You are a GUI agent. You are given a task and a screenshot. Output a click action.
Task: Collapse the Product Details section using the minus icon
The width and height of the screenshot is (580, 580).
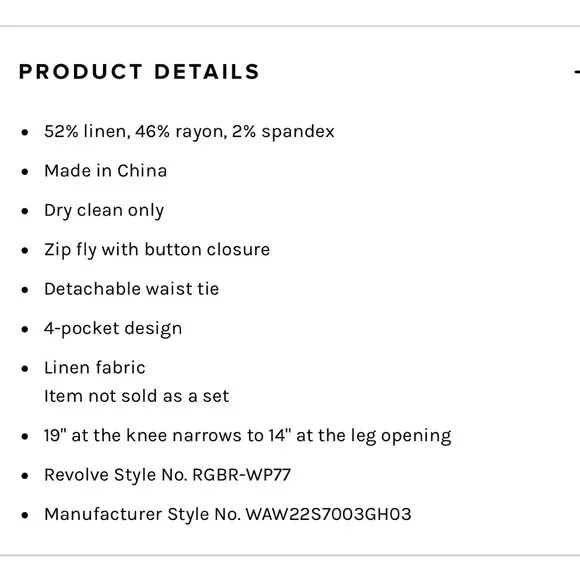[x=577, y=71]
